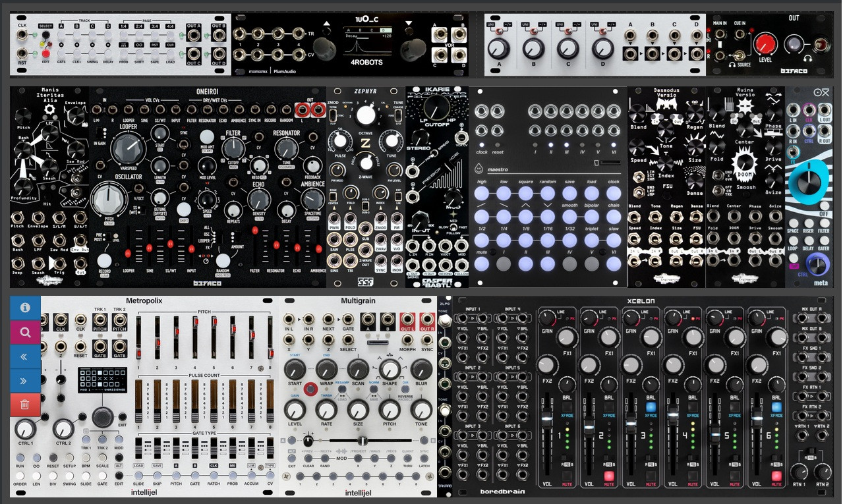843x504 pixels.
Task: Click the Zephyr OCTAVE knob
Action: pos(364,116)
